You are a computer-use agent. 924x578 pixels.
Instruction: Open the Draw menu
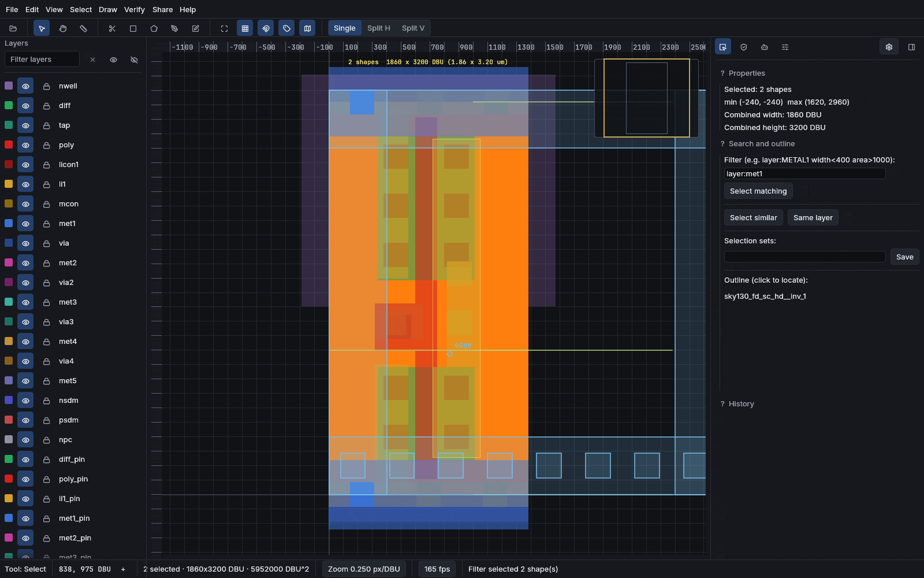108,9
